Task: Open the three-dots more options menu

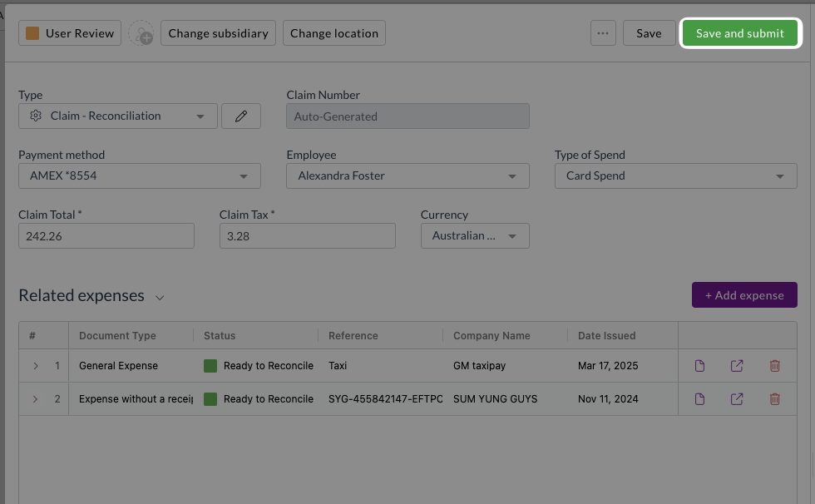Action: [x=603, y=33]
